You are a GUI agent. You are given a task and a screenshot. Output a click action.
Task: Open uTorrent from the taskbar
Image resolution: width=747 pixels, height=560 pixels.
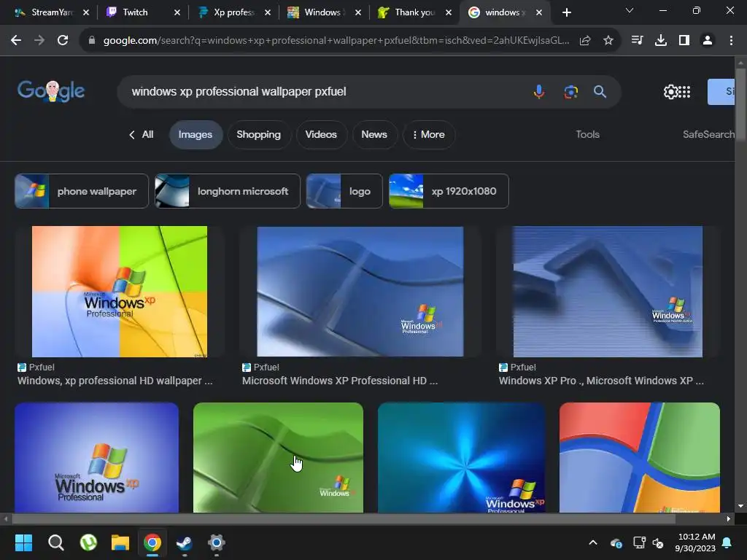click(x=88, y=542)
